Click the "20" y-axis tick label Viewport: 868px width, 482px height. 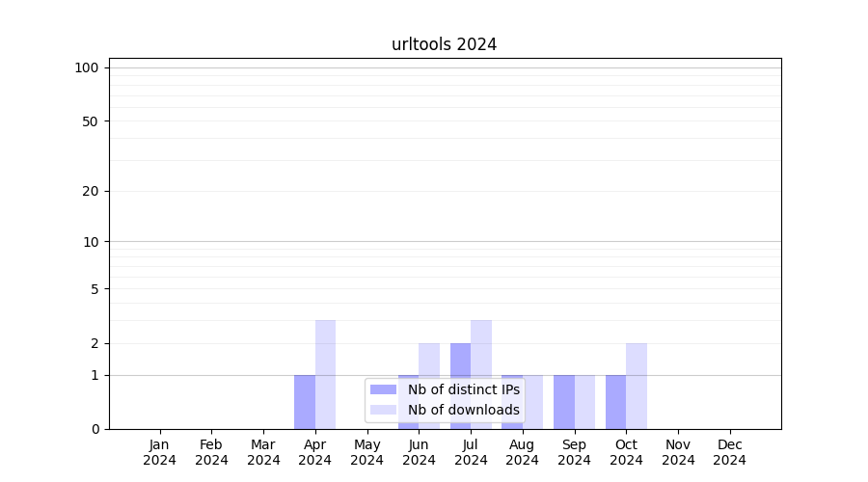click(91, 191)
